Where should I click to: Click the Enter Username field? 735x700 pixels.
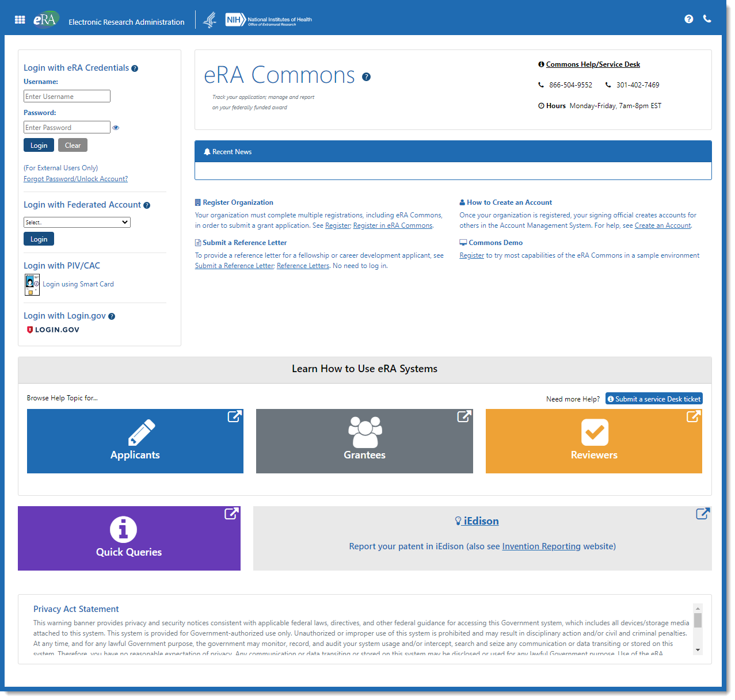[x=67, y=97]
